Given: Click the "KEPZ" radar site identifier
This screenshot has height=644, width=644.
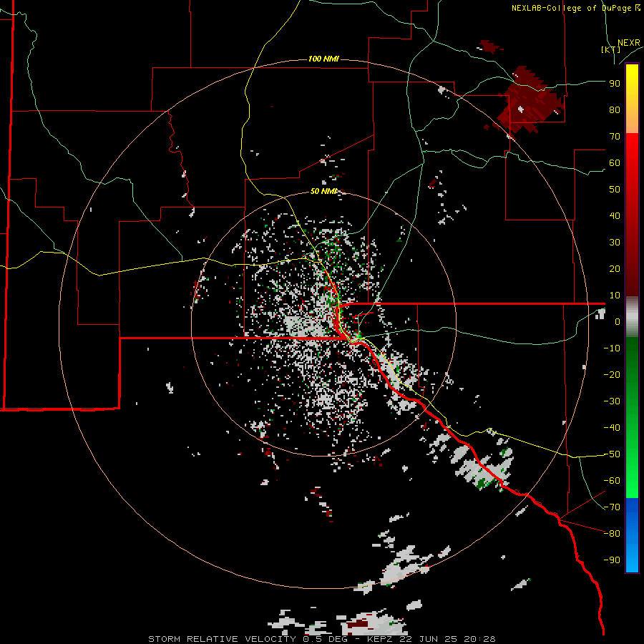Looking at the screenshot, I should [379, 639].
